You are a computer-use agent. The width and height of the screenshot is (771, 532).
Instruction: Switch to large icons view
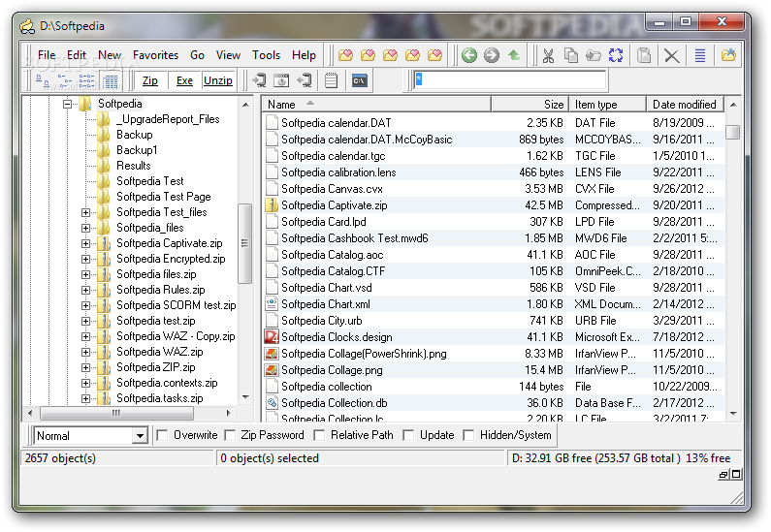pos(42,80)
